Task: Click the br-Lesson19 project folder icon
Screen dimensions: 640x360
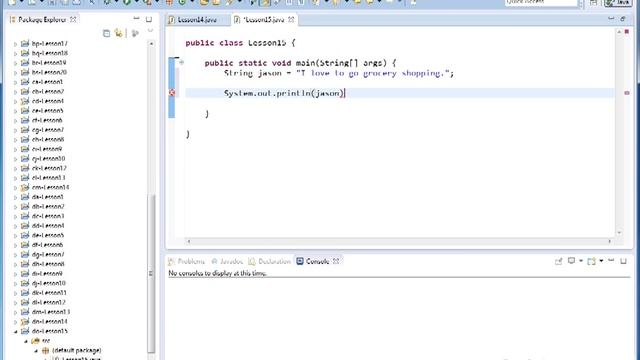Action: (x=25, y=62)
